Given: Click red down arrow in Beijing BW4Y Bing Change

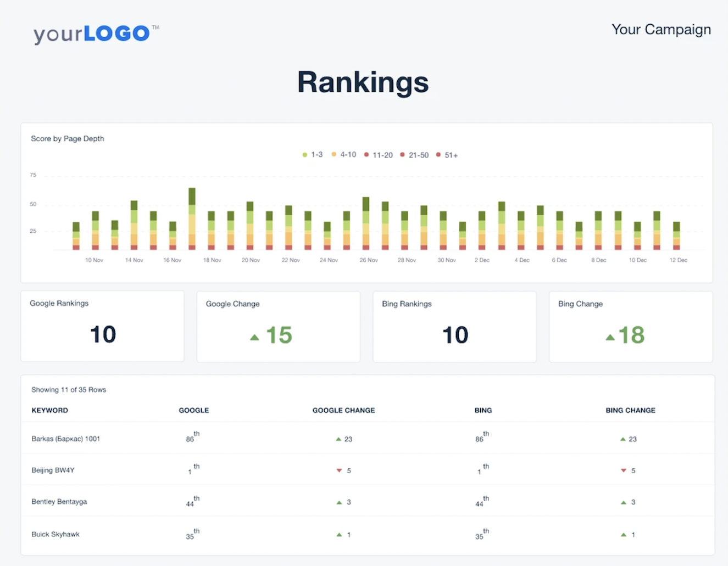Looking at the screenshot, I should click(x=623, y=470).
